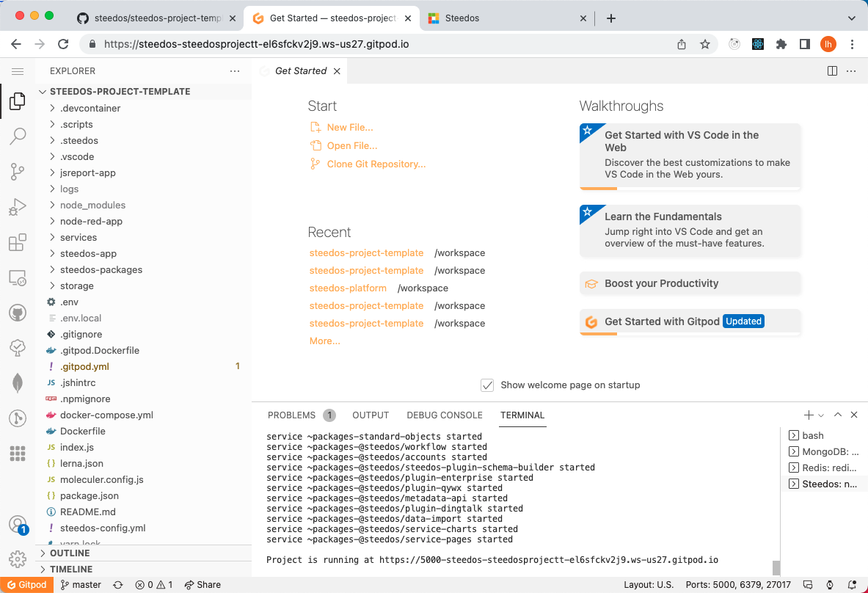Create a new terminal with plus icon
The width and height of the screenshot is (868, 593).
point(809,415)
